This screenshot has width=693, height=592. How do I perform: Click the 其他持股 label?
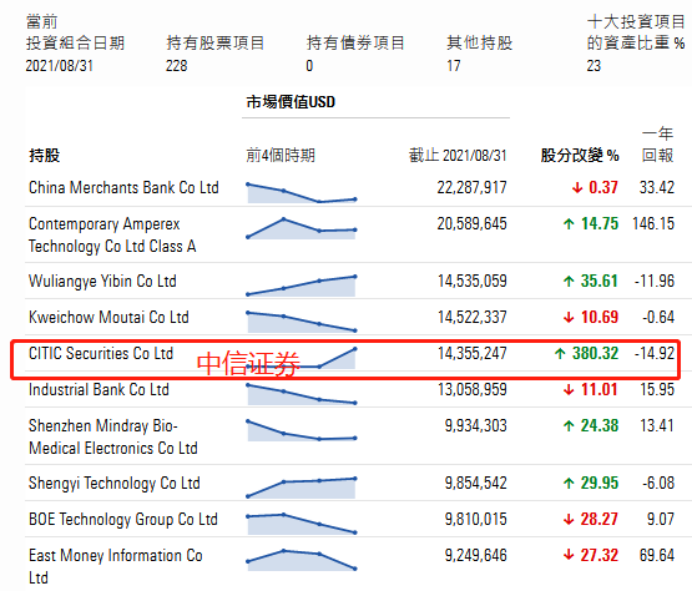480,43
